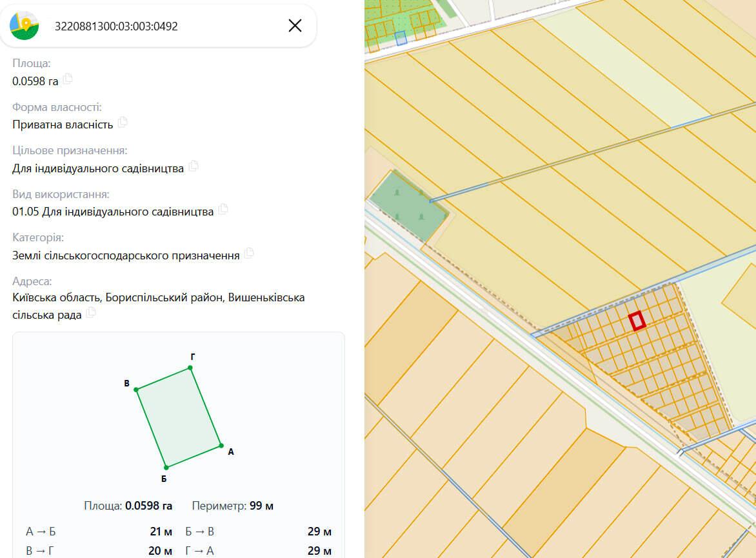Click the А → Б side length row
The height and width of the screenshot is (558, 756).
click(99, 532)
